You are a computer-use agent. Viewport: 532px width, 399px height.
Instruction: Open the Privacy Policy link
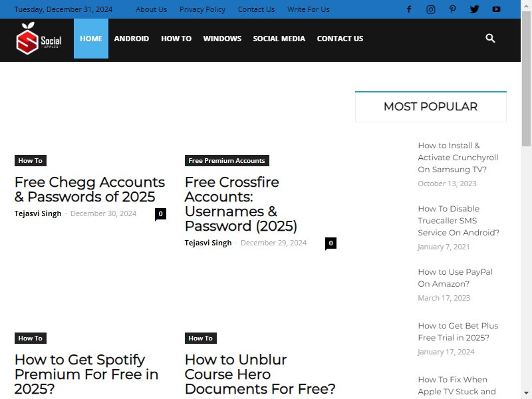coord(202,9)
